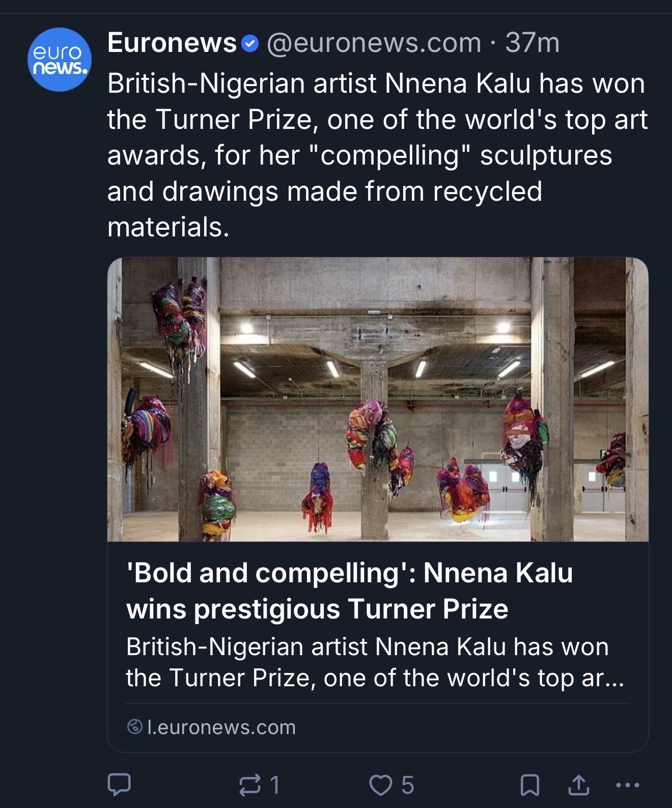The width and height of the screenshot is (672, 808).
Task: Click the blue verified badge beside Euronews
Action: click(249, 44)
